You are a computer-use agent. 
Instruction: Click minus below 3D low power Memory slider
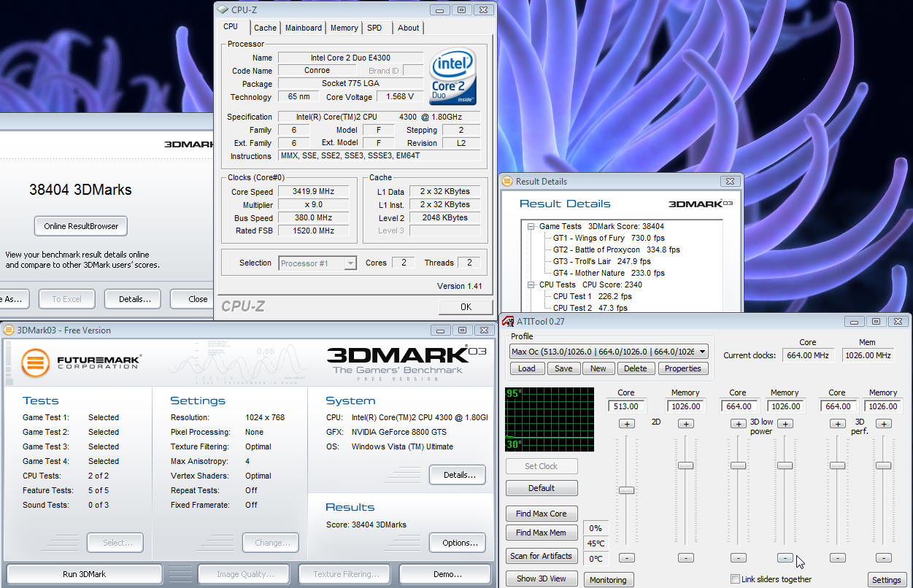[x=785, y=557]
